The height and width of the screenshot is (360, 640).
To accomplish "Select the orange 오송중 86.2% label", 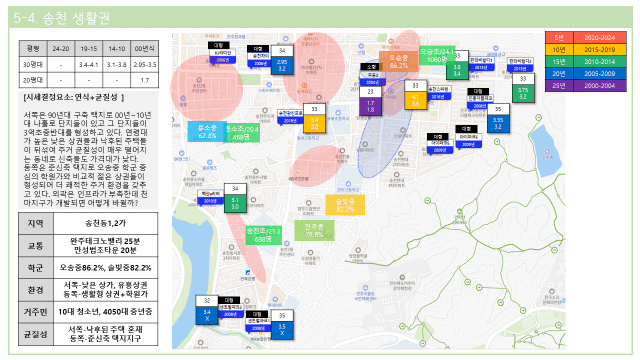I will pyautogui.click(x=398, y=61).
